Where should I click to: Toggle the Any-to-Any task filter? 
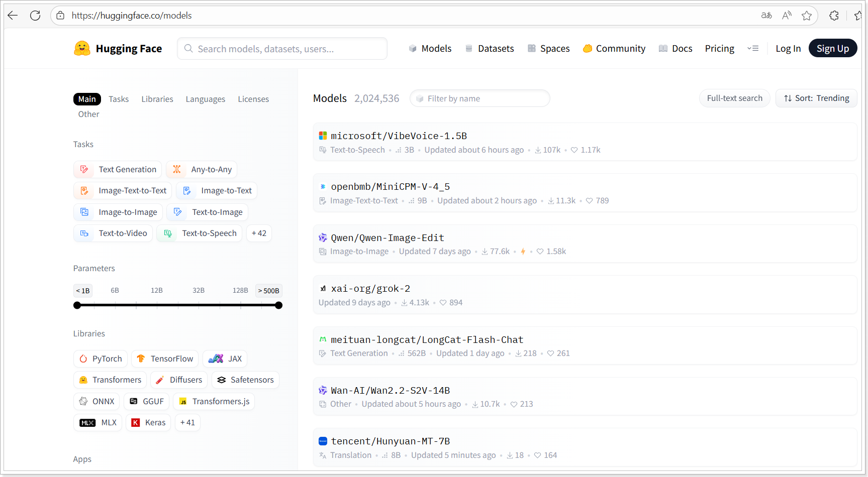202,170
